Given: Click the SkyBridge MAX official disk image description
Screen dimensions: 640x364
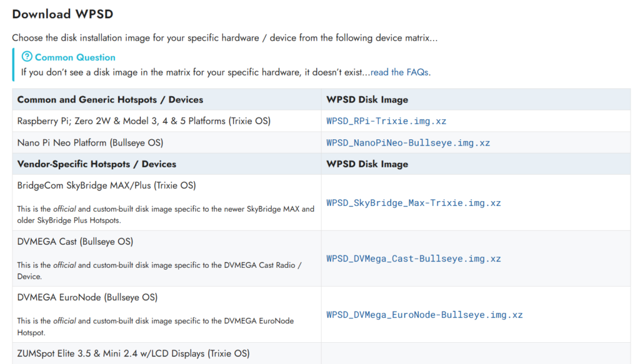Looking at the screenshot, I should tap(166, 214).
